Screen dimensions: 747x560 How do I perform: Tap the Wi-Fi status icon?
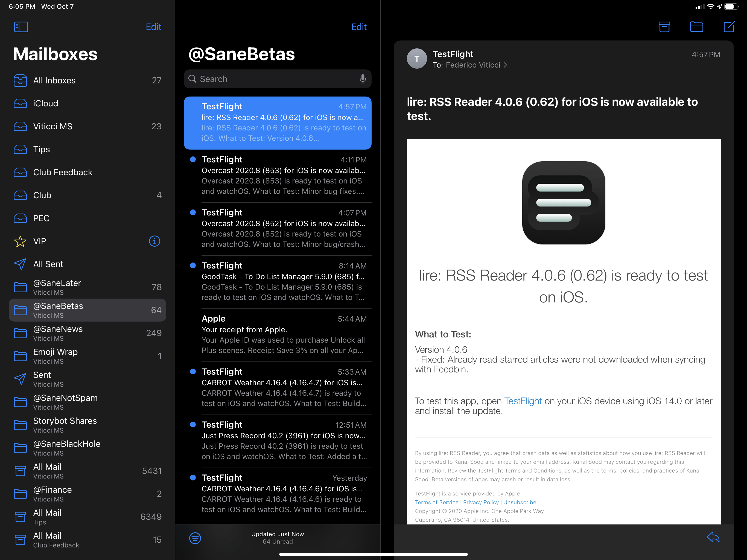711,6
